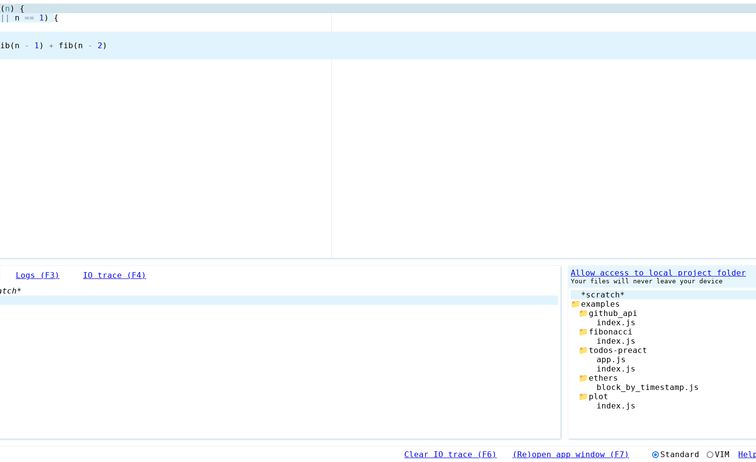This screenshot has height=462, width=756.
Task: Click the ethers folder icon
Action: click(583, 378)
